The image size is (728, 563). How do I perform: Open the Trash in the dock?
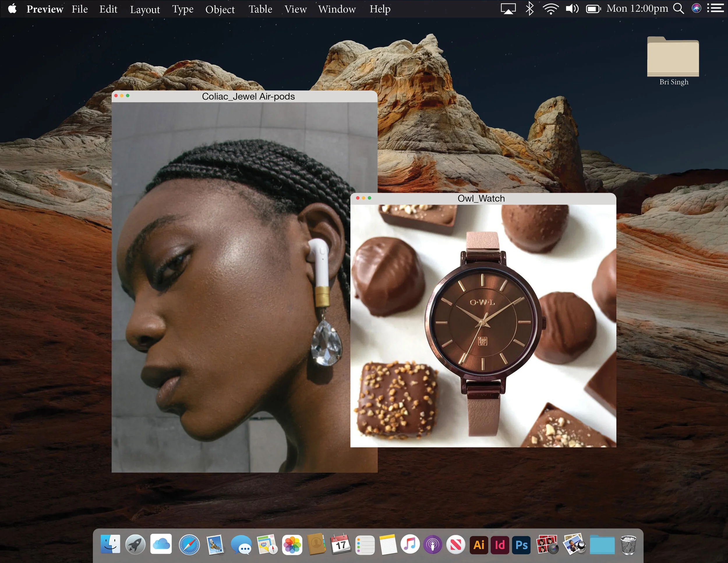click(628, 545)
